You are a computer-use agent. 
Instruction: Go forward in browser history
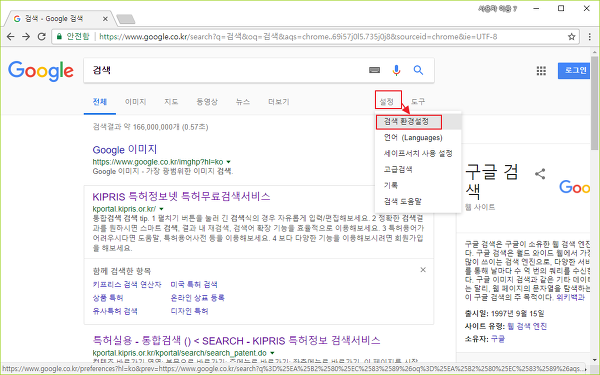coord(26,37)
